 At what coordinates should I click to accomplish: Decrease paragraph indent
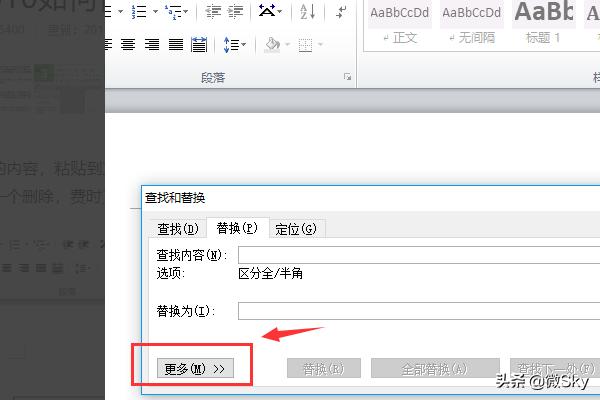point(212,12)
